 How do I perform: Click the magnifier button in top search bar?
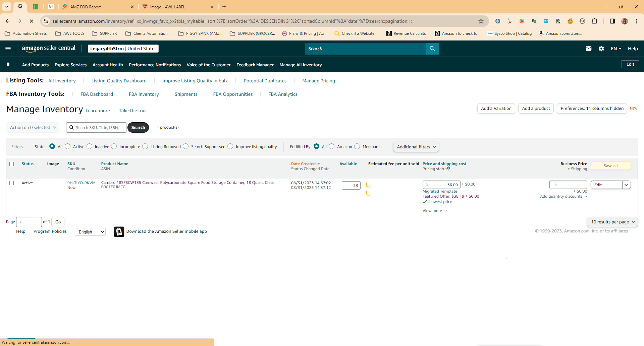[x=432, y=49]
